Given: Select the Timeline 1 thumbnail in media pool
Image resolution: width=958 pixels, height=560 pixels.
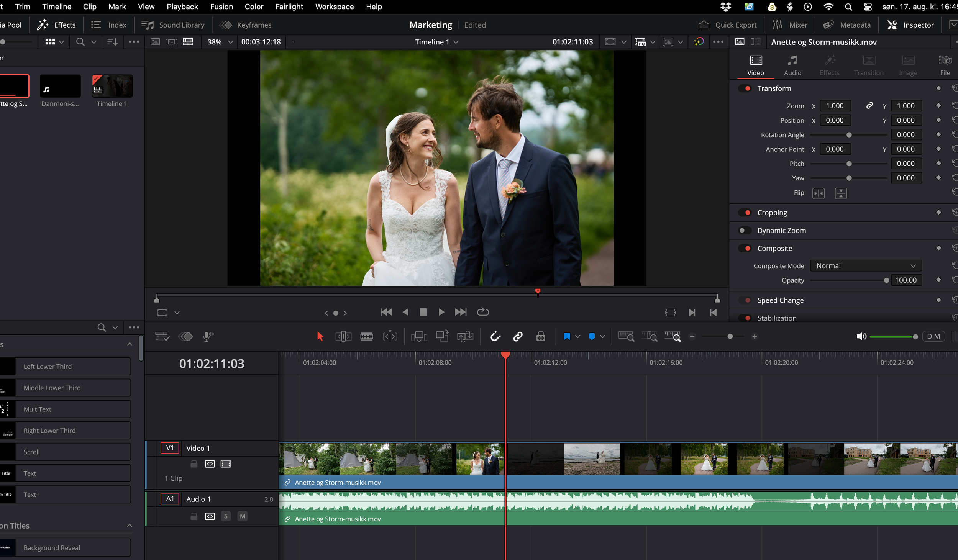Looking at the screenshot, I should pyautogui.click(x=112, y=87).
